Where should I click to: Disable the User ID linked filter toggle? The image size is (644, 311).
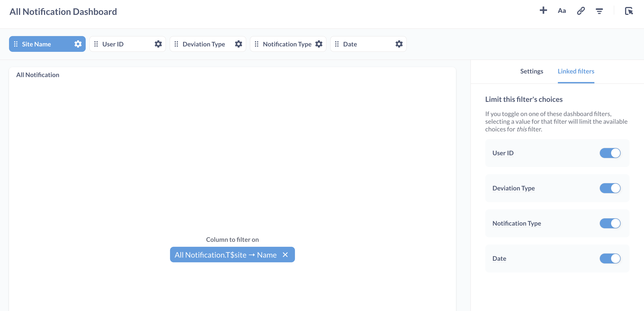pyautogui.click(x=610, y=153)
